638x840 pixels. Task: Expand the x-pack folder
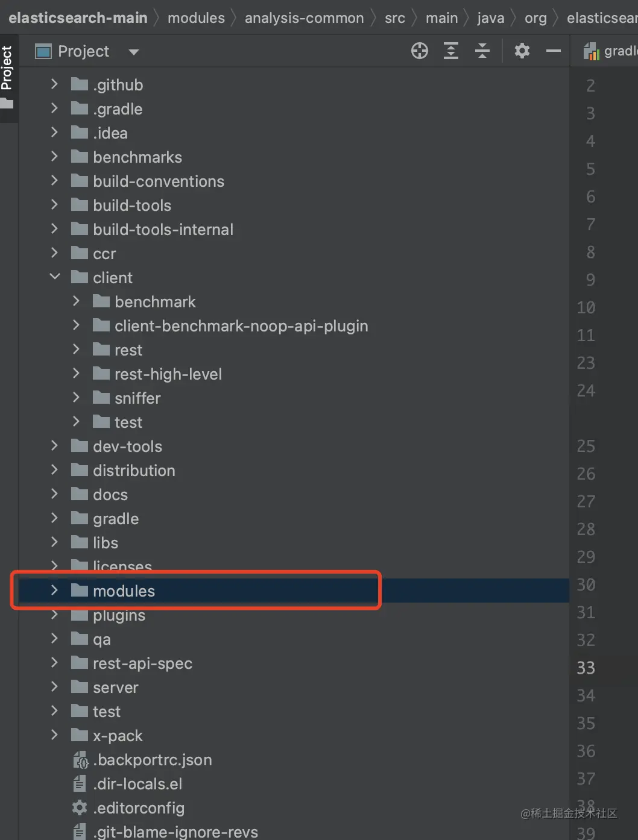pyautogui.click(x=54, y=735)
